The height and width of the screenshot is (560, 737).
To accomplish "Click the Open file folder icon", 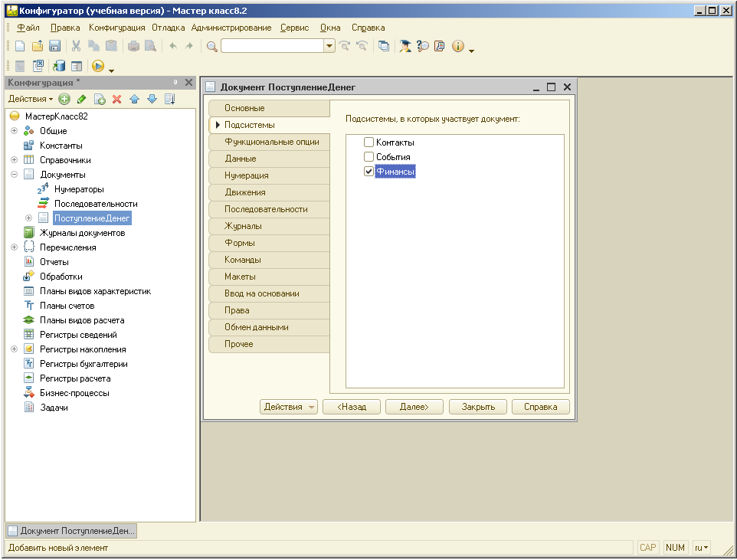I will (x=37, y=46).
